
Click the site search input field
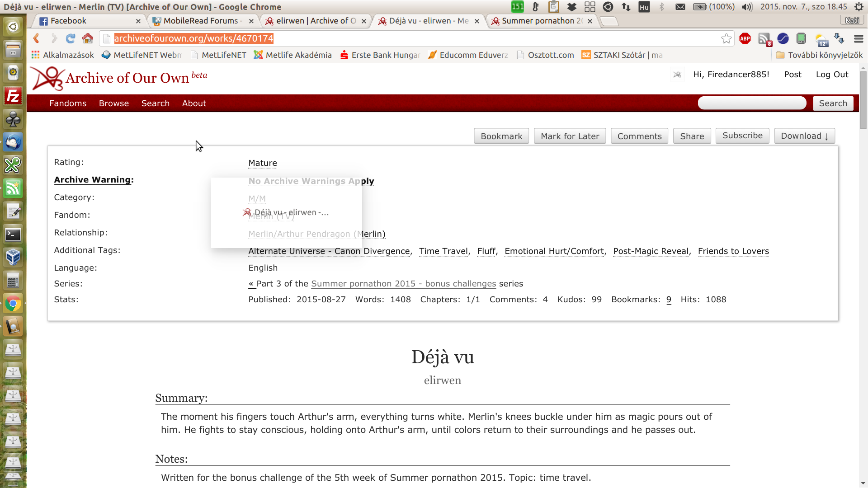[x=752, y=103]
